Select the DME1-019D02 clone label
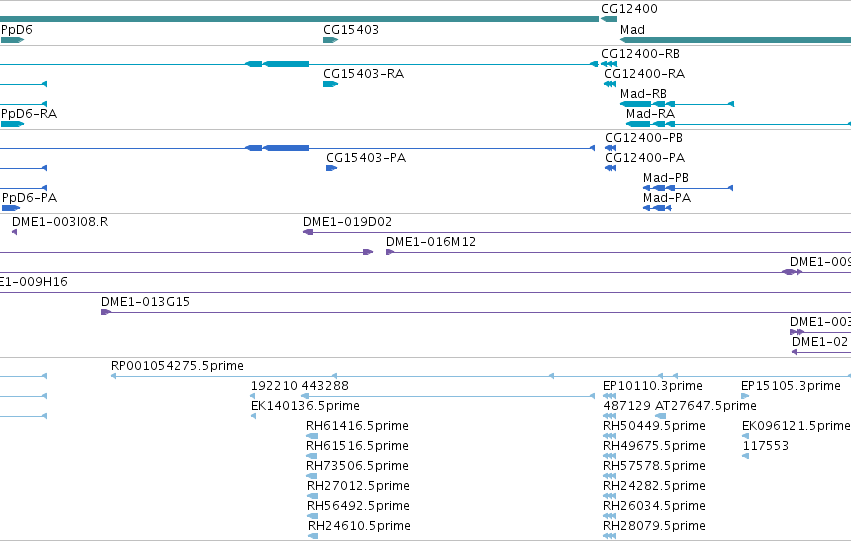This screenshot has width=851, height=541. [x=347, y=222]
